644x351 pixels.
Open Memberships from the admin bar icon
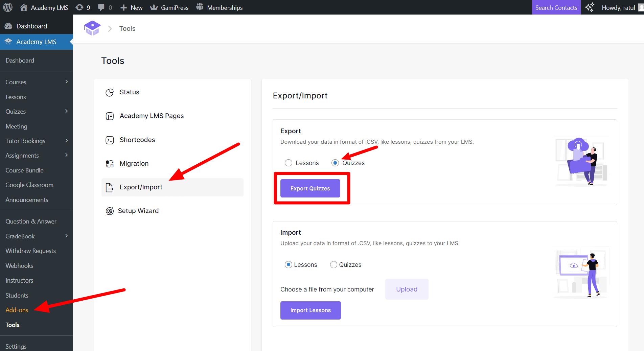[x=200, y=7]
